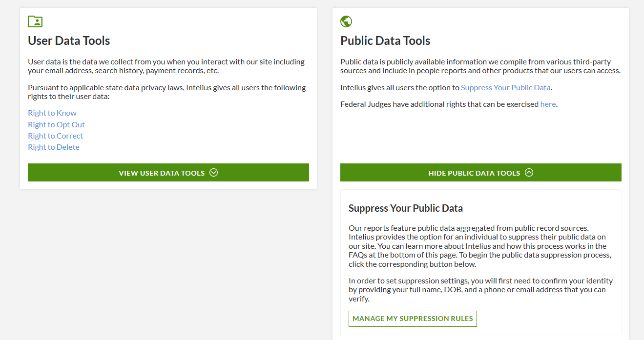Click the globe icon above Public Data Tools
The width and height of the screenshot is (644, 340).
(346, 21)
